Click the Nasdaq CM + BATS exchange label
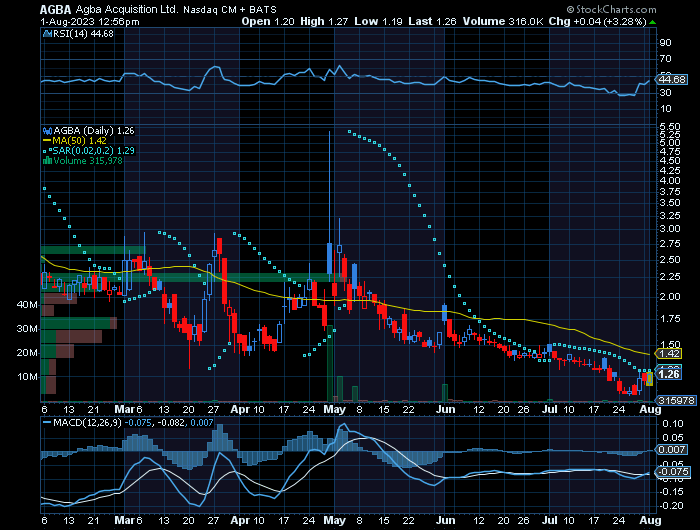Viewport: 700px width, 530px height. tap(230, 10)
